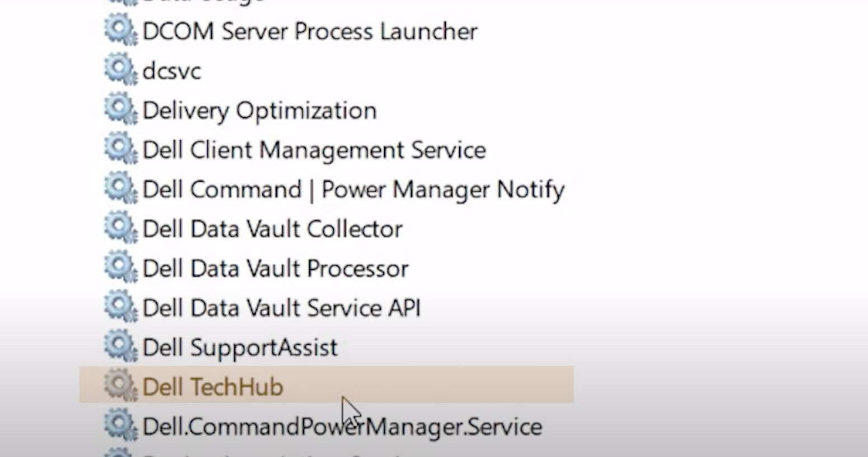Choose the Dell Command | Power Manager Notify name
Viewport: 868px width, 457px height.
pyautogui.click(x=353, y=190)
